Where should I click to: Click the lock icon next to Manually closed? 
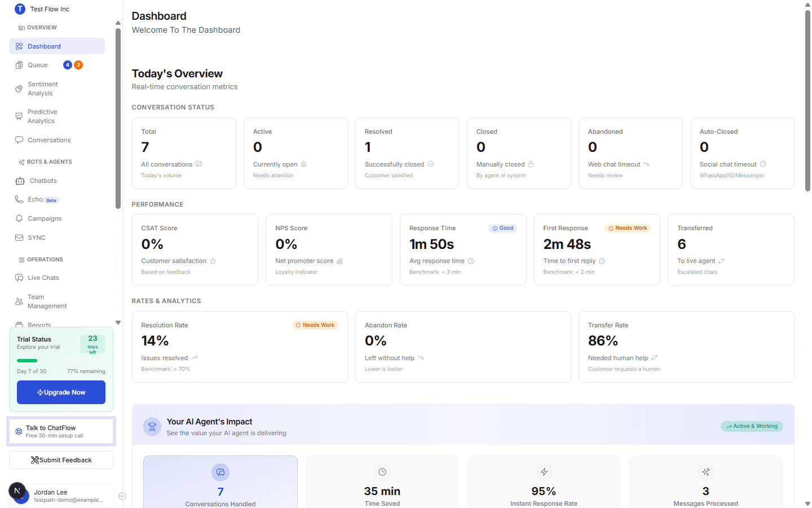531,164
